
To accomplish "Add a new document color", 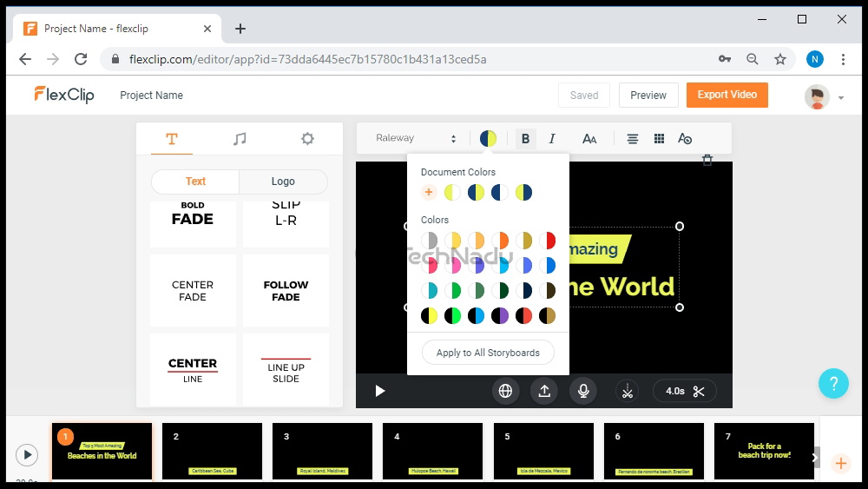I will tap(429, 192).
